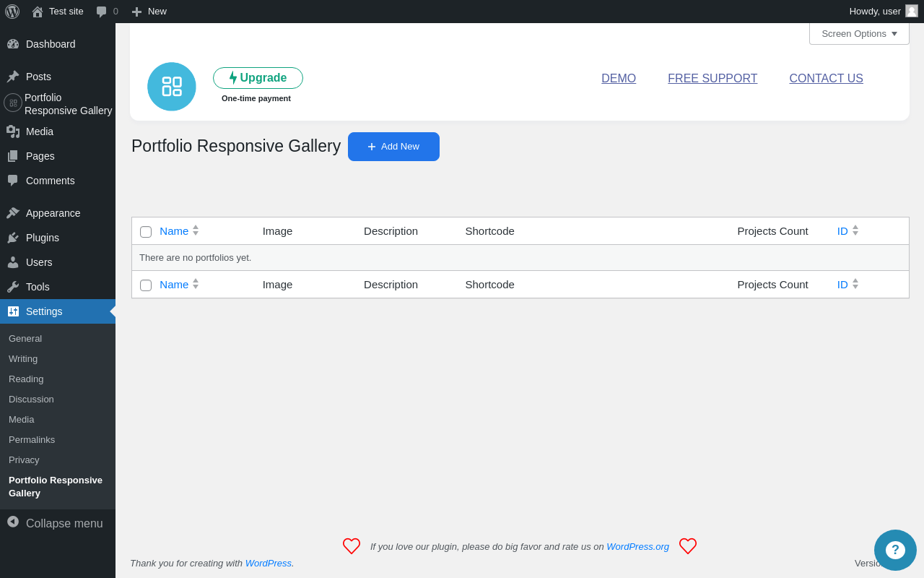The width and height of the screenshot is (924, 578).
Task: Sort by ID arrows in table footer
Action: tap(855, 284)
